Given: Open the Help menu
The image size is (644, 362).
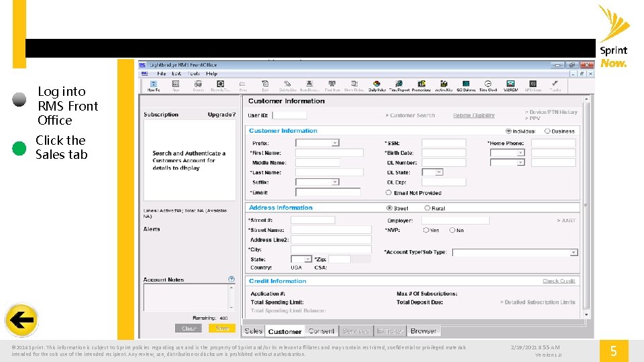Looking at the screenshot, I should point(211,74).
